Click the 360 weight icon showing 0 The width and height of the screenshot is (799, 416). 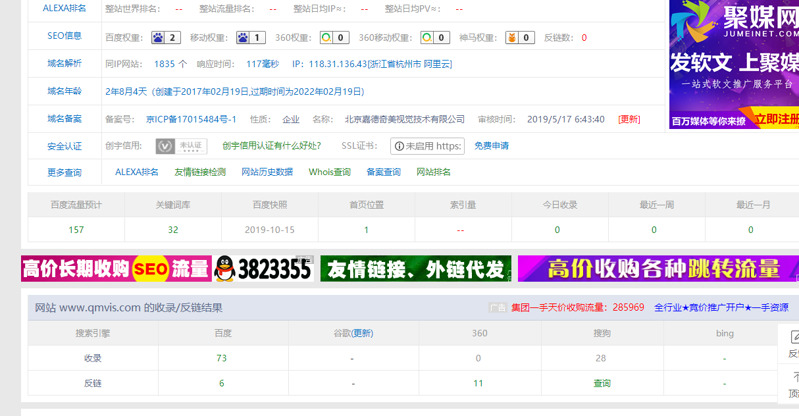click(x=334, y=38)
